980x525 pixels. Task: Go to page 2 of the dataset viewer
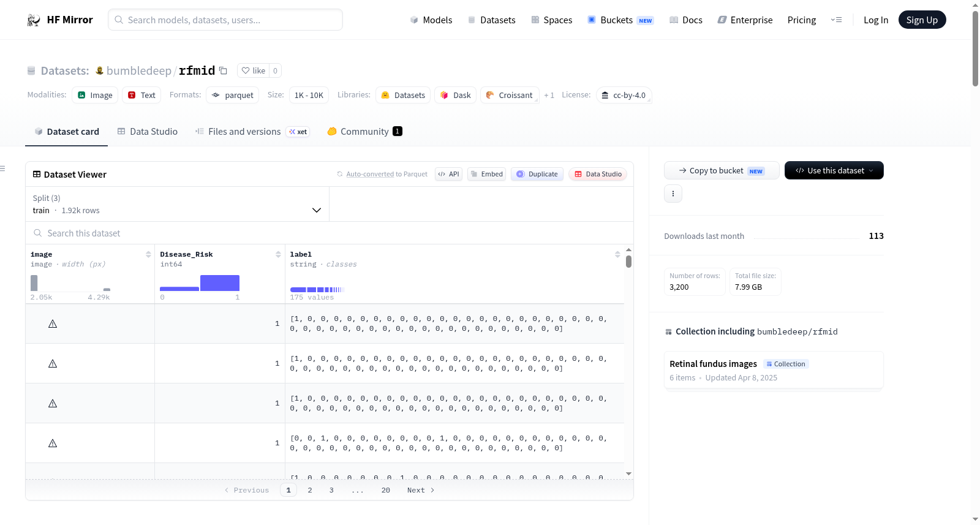tap(310, 490)
